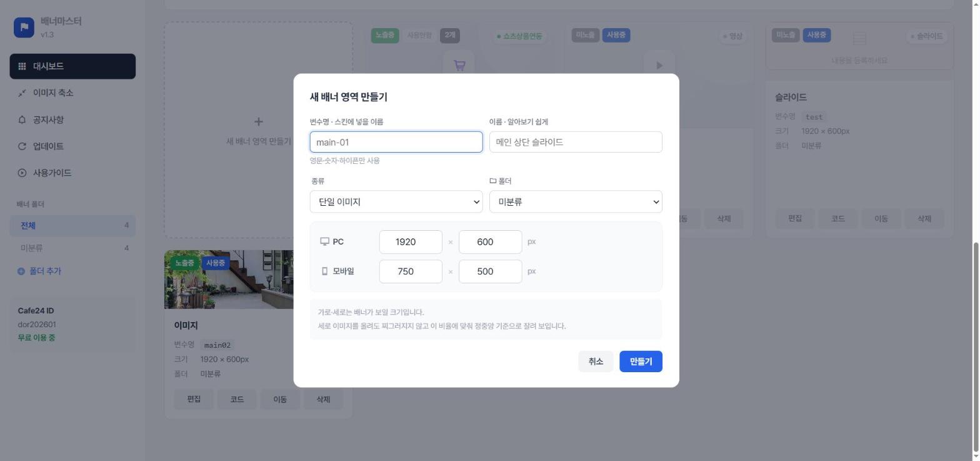The width and height of the screenshot is (980, 461).
Task: Open 공지사항 sidebar item
Action: click(72, 119)
